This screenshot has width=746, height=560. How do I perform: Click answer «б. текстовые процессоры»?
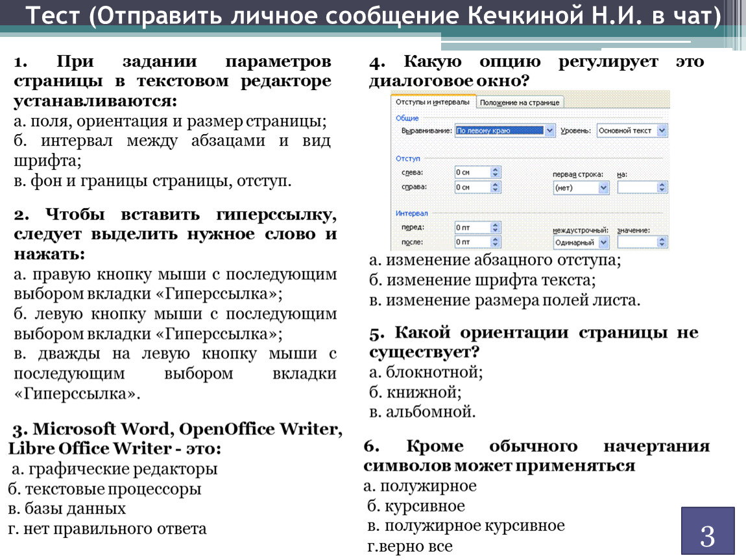(105, 489)
